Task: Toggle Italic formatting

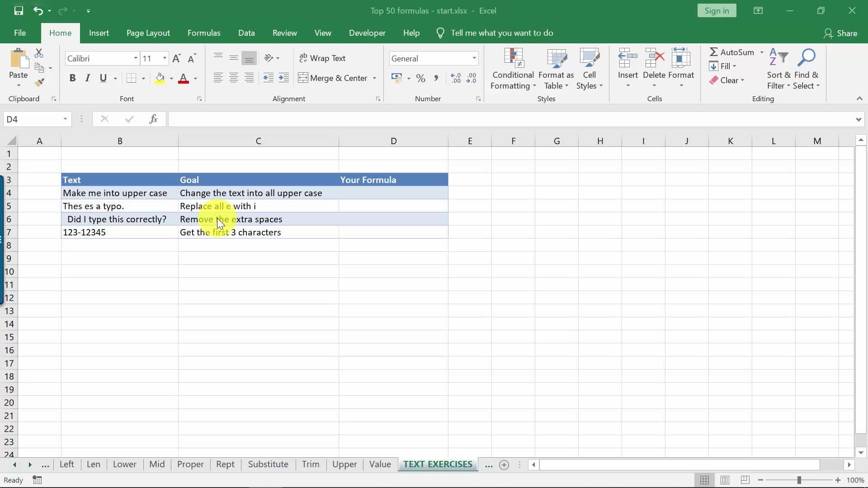Action: point(88,78)
